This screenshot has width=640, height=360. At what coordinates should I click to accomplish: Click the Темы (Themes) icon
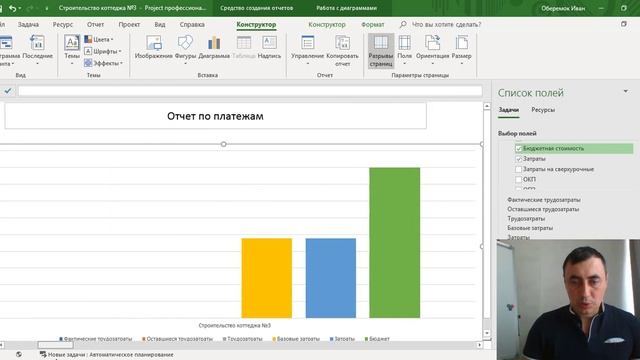coord(72,42)
